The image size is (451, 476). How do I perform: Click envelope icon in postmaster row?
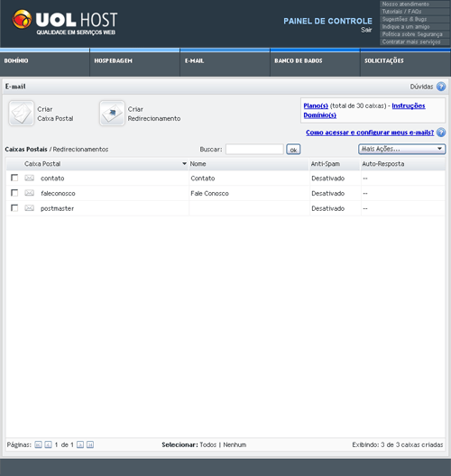(x=29, y=208)
